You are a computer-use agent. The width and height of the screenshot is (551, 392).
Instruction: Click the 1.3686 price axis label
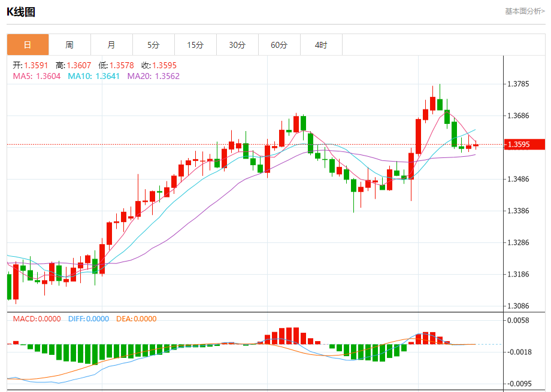tap(518, 116)
